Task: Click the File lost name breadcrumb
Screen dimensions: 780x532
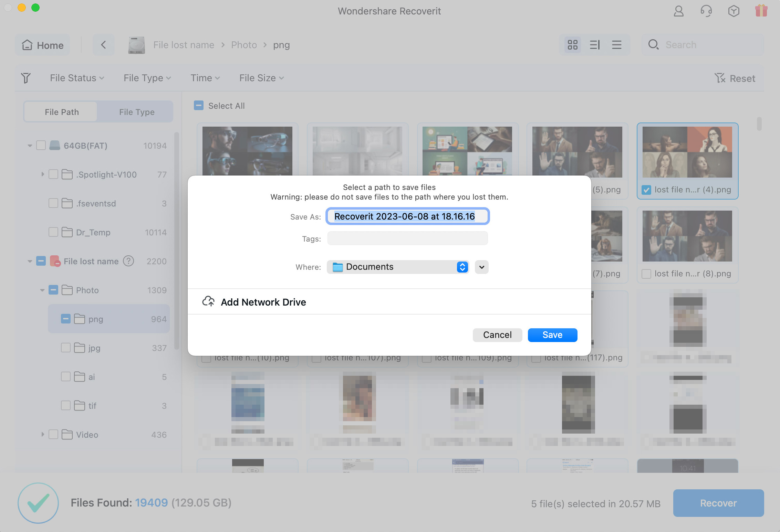Action: 184,45
